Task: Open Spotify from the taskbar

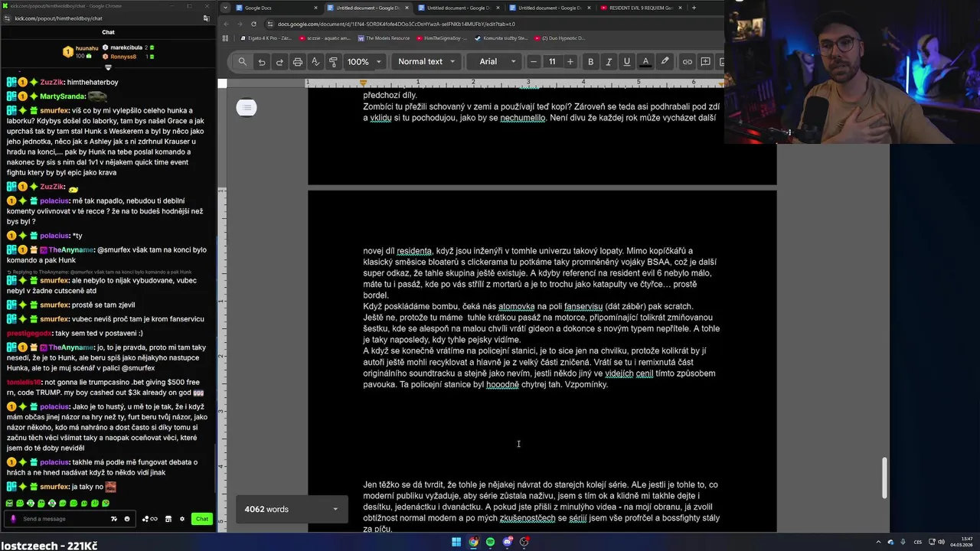Action: [491, 542]
